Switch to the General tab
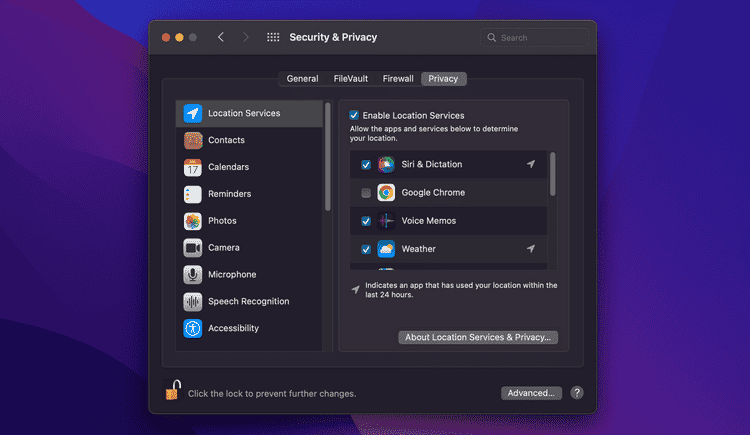The image size is (750, 435). coord(302,79)
